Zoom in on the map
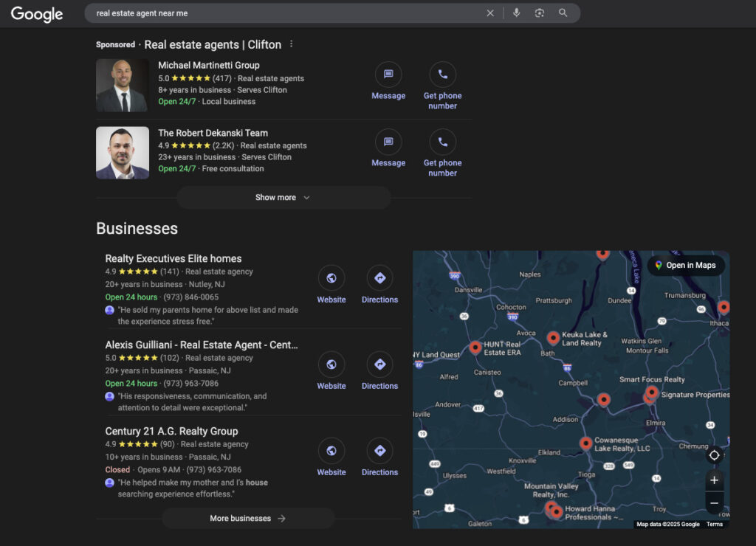This screenshot has width=756, height=546. (x=714, y=480)
